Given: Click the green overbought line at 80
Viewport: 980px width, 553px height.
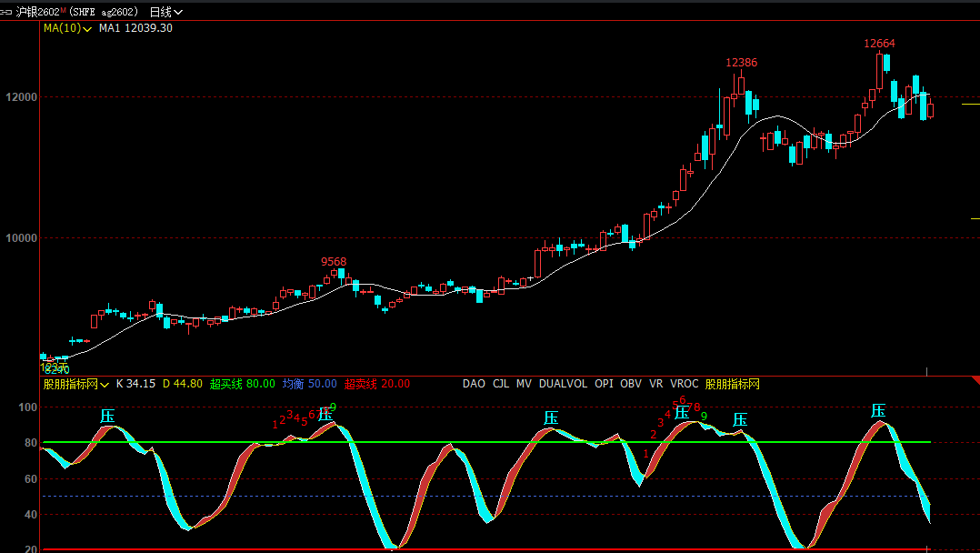Looking at the screenshot, I should click(486, 442).
